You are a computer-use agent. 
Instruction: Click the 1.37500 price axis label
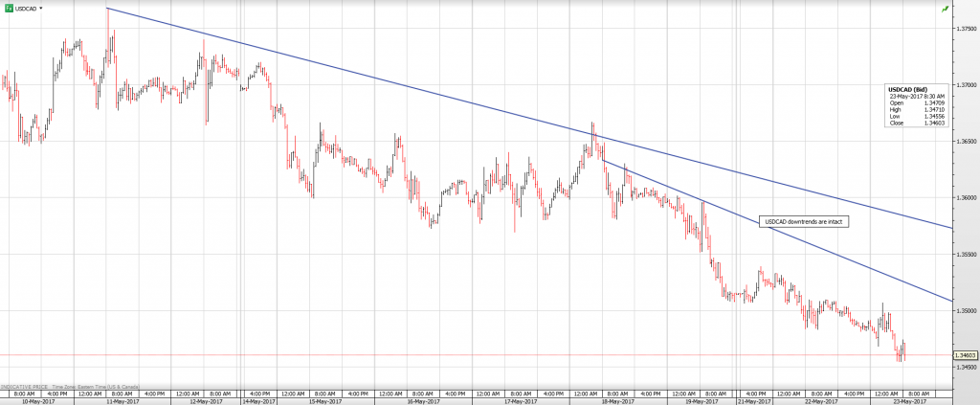(966, 28)
